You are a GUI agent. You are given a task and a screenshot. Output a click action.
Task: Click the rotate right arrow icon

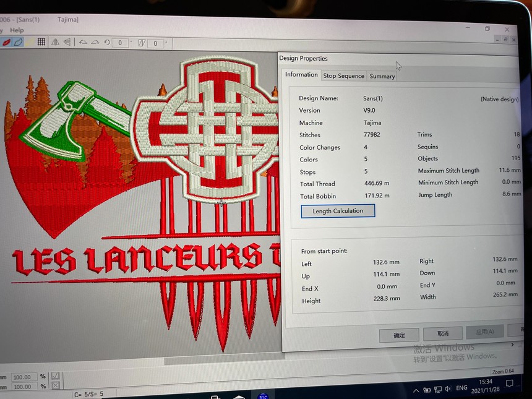click(95, 43)
